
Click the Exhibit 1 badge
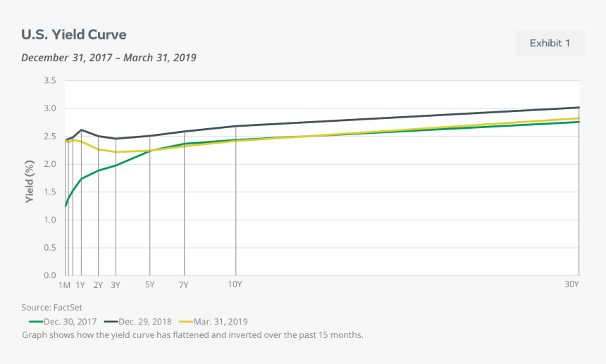[x=550, y=43]
